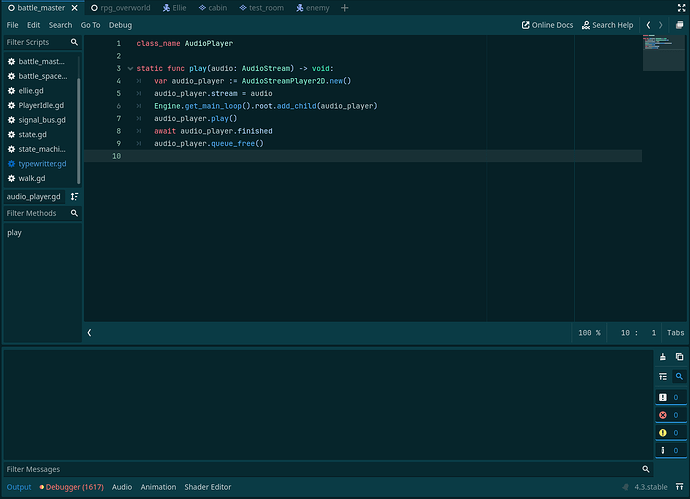Image resolution: width=690 pixels, height=499 pixels.
Task: Make script editor floating window icon
Action: pyautogui.click(x=679, y=25)
